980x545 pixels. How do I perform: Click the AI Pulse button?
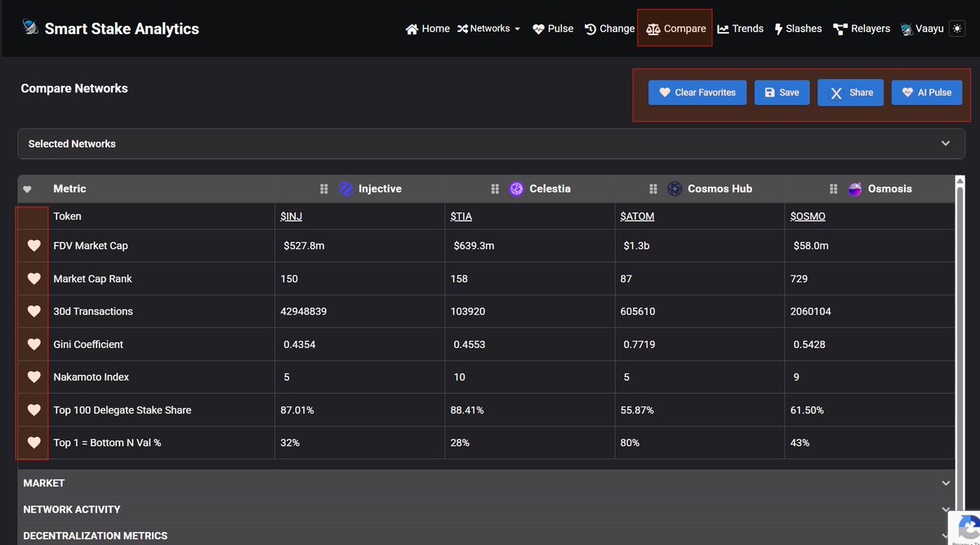click(927, 92)
